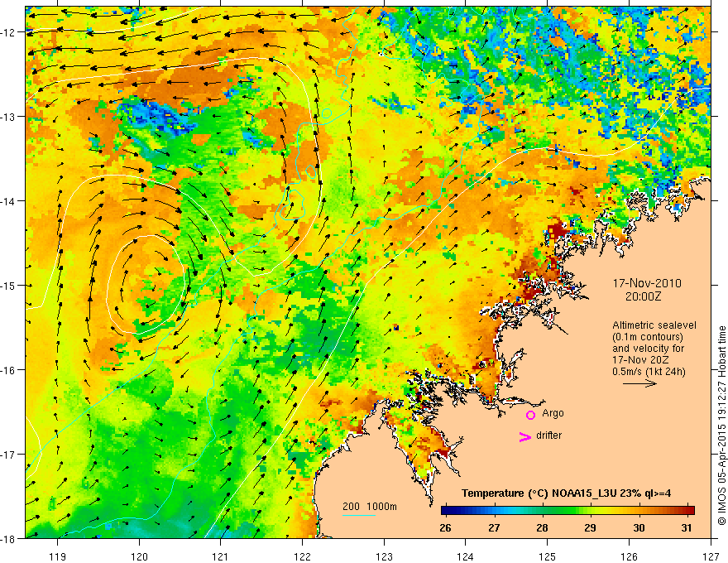Click the longitude axis label 126
Image resolution: width=728 pixels, height=563 pixels.
tap(629, 556)
